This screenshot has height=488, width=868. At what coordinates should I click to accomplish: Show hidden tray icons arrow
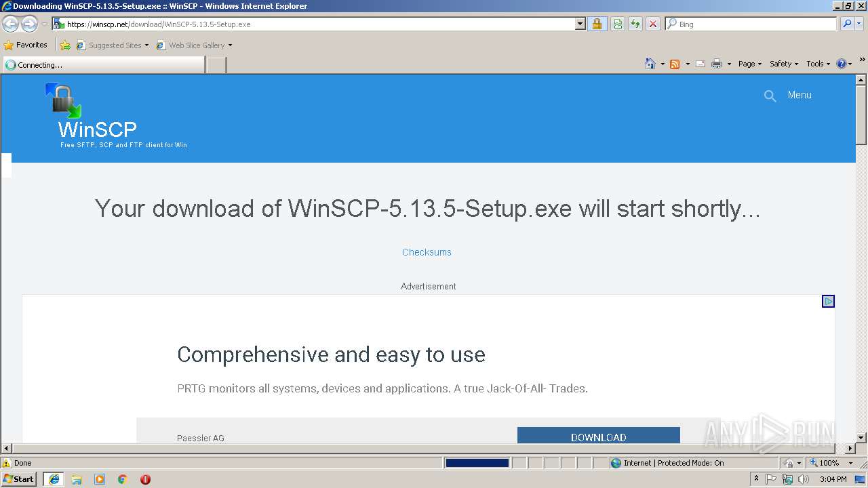[x=756, y=479]
